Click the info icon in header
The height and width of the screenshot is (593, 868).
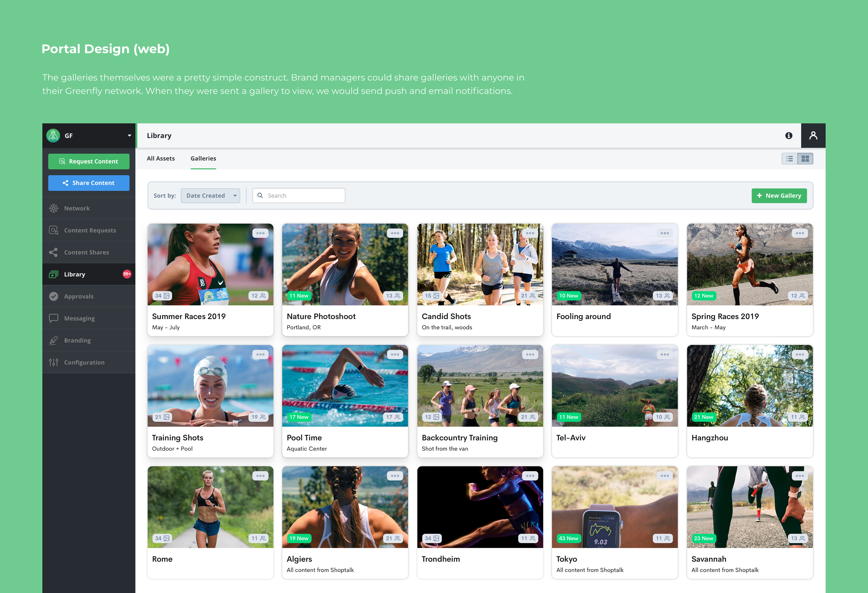pos(788,135)
